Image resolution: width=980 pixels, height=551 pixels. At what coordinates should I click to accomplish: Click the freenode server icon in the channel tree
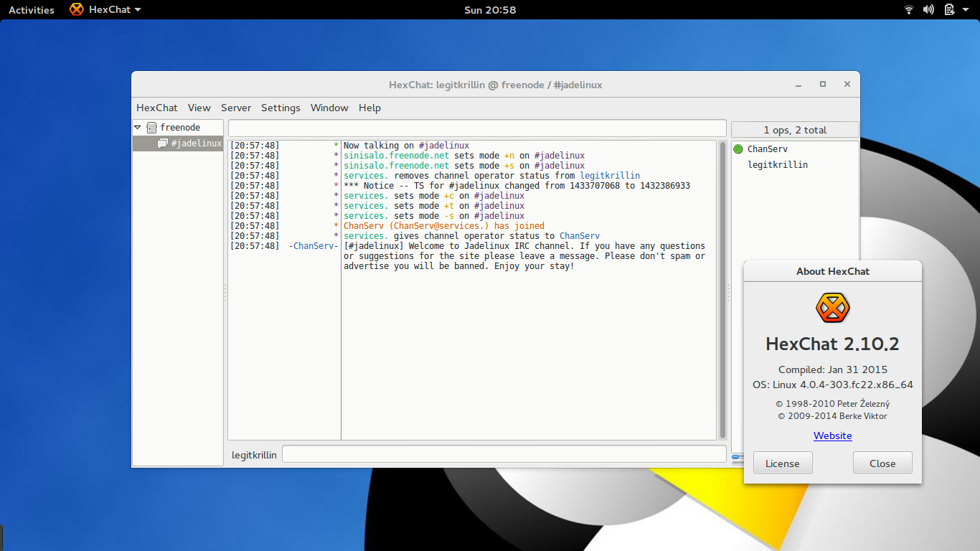click(151, 128)
